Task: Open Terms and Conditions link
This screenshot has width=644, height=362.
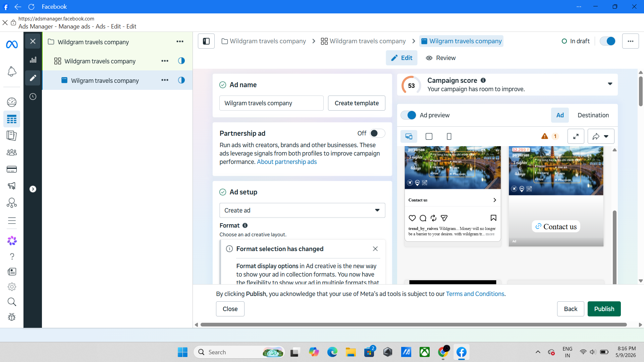Action: (475, 294)
